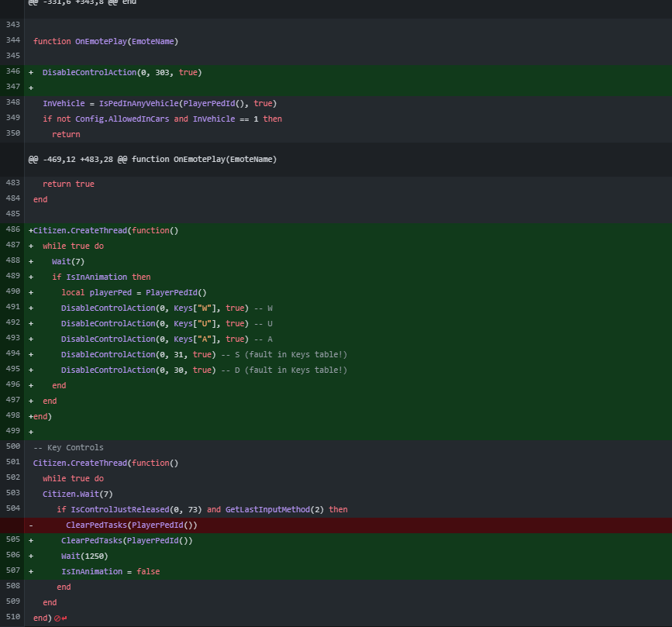Viewport: 672px width, 627px height.
Task: Select line number 510 at the bottom
Action: (12, 618)
